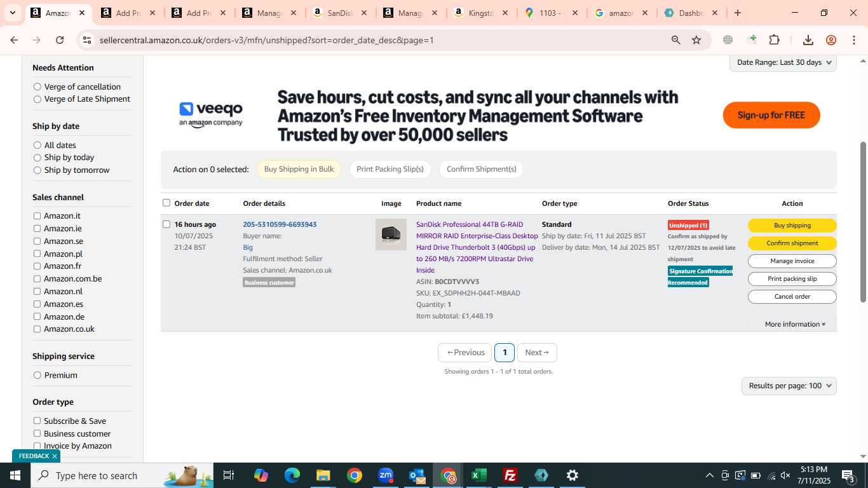868x488 pixels.
Task: Open the Chrome profile avatar
Action: click(x=831, y=40)
